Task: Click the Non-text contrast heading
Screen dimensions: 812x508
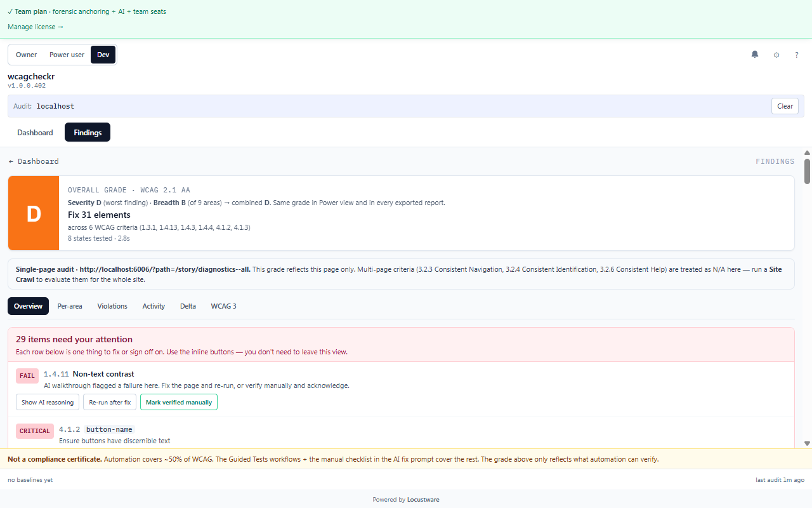Action: [103, 374]
